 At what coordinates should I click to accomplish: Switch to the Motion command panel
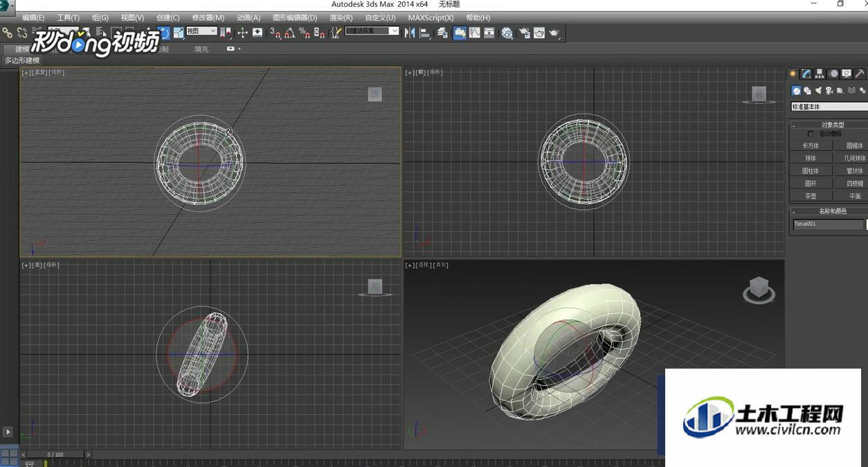pyautogui.click(x=833, y=74)
